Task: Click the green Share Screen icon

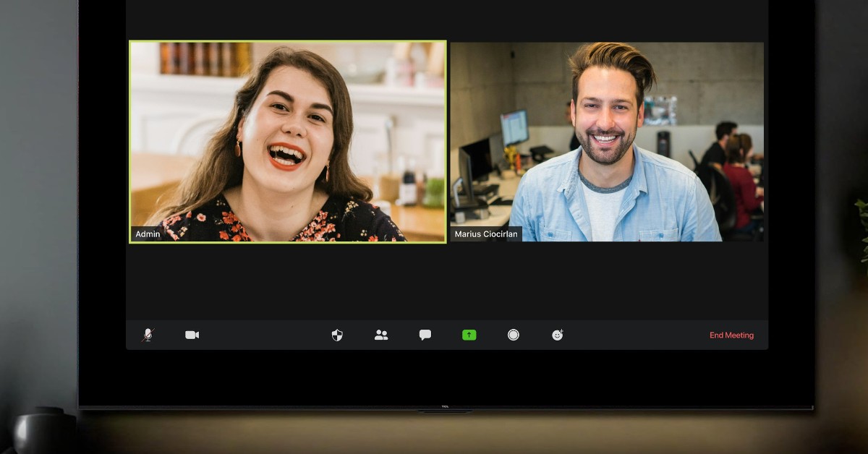Action: click(469, 335)
